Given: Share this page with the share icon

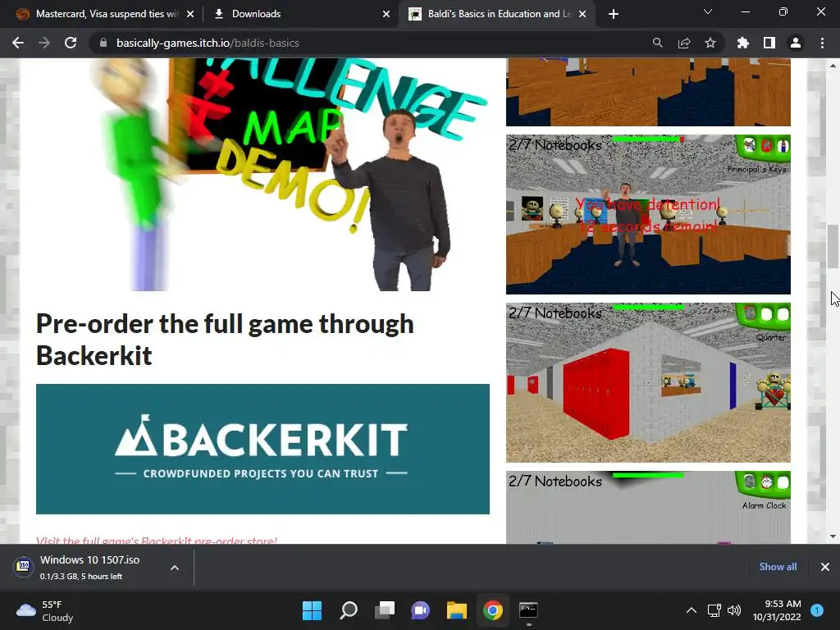Looking at the screenshot, I should [x=683, y=43].
